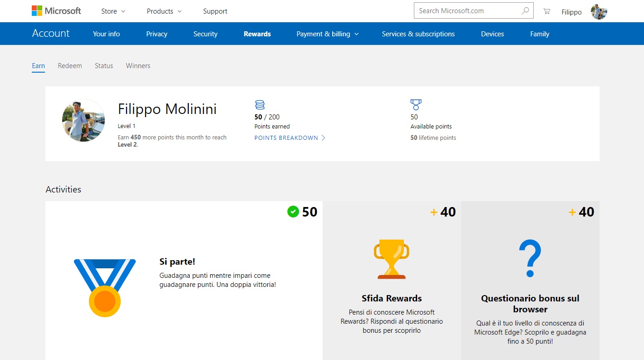
Task: Click the blue question mark icon
Action: [530, 259]
